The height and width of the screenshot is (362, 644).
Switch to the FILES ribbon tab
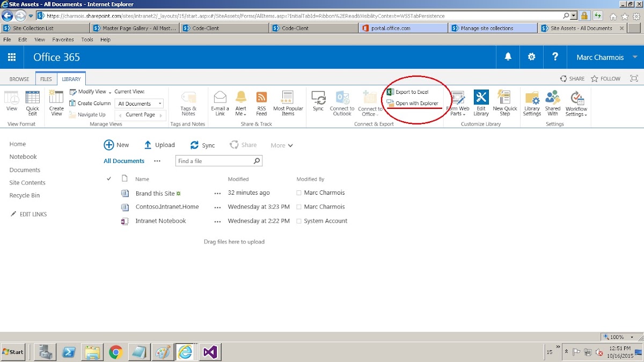tap(46, 79)
